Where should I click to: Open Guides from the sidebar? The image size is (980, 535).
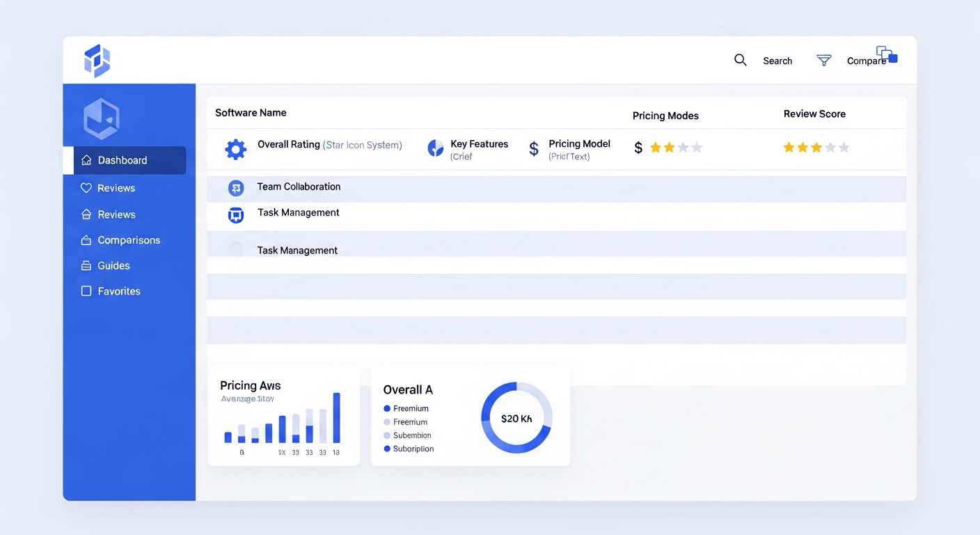(x=113, y=266)
